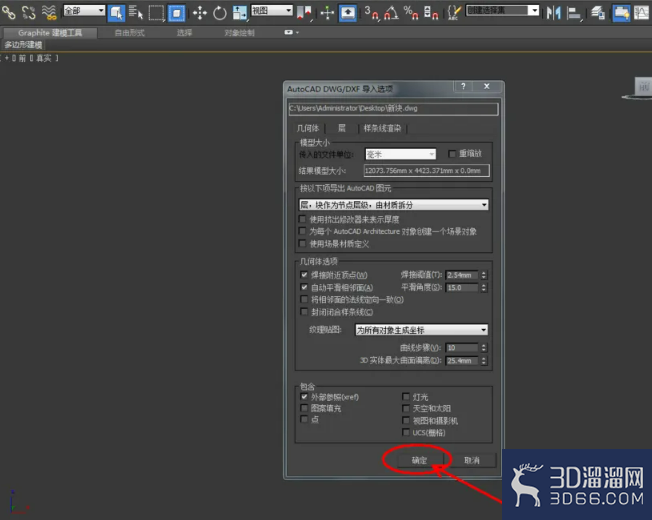Viewport: 652px width, 520px height.
Task: Switch to 自由形式 ribbon tab
Action: point(130,33)
